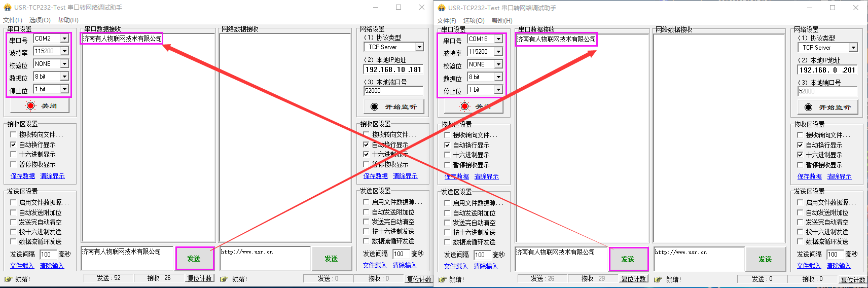Click the app title icon of the COM2 window
This screenshot has height=288, width=868.
tap(7, 8)
